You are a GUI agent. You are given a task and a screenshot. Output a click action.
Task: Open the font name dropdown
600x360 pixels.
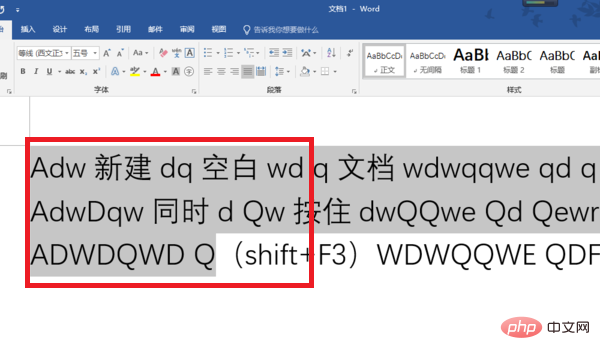pyautogui.click(x=67, y=53)
